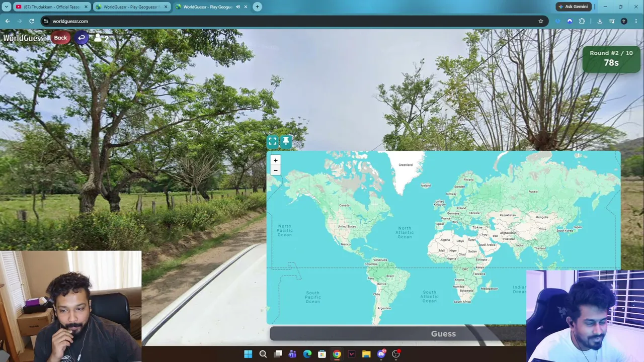Zoom in on the guess map
Viewport: 644px width, 362px height.
click(x=275, y=160)
